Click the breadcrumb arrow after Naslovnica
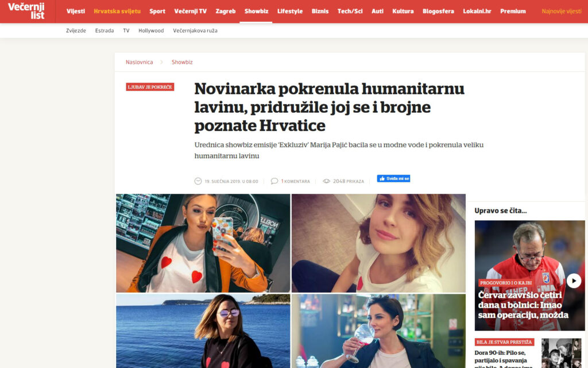Viewport: 588px width, 368px height. [x=161, y=62]
